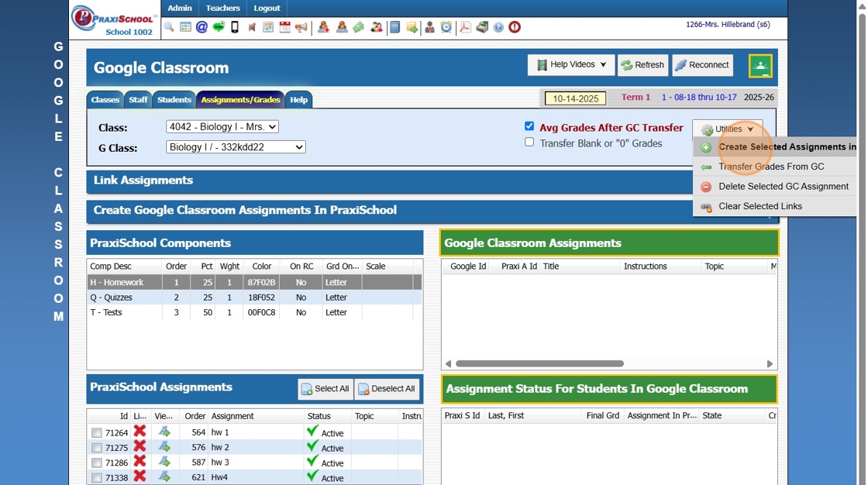The image size is (868, 485).
Task: Uncheck Avg Grades After GC Transfer
Action: pyautogui.click(x=529, y=126)
